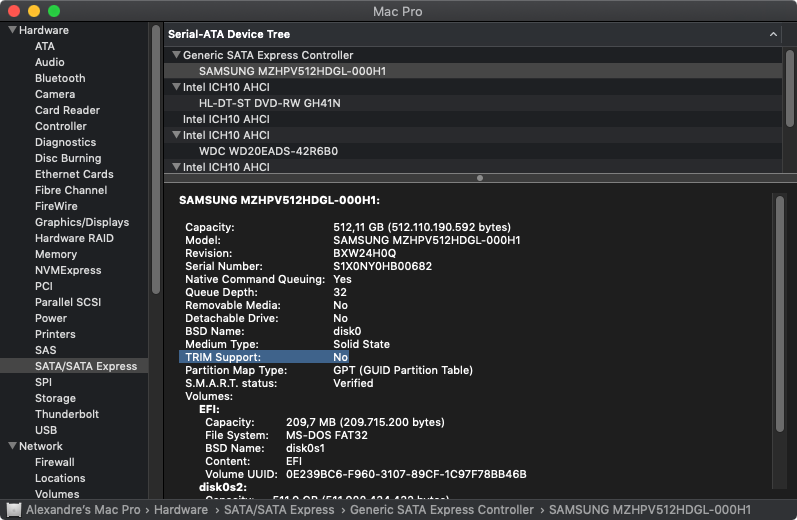Collapse the Hardware section in sidebar
Image resolution: width=797 pixels, height=520 pixels.
pos(13,30)
